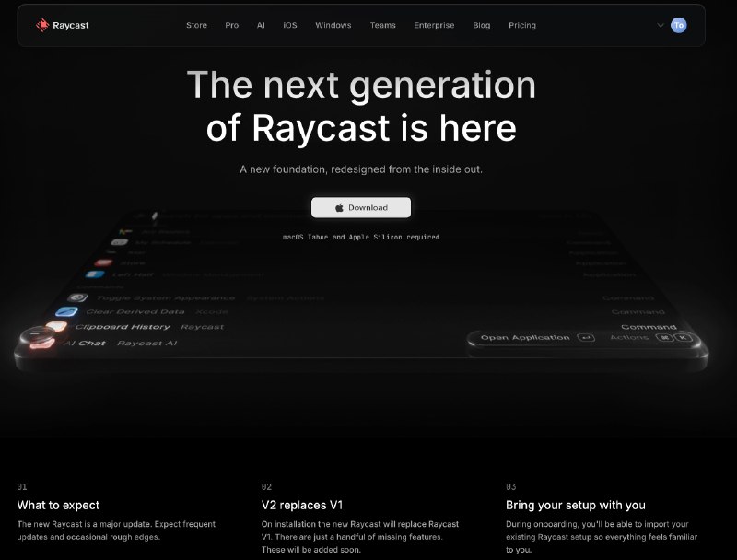Click the Command key icon
This screenshot has height=560, width=737.
664,337
